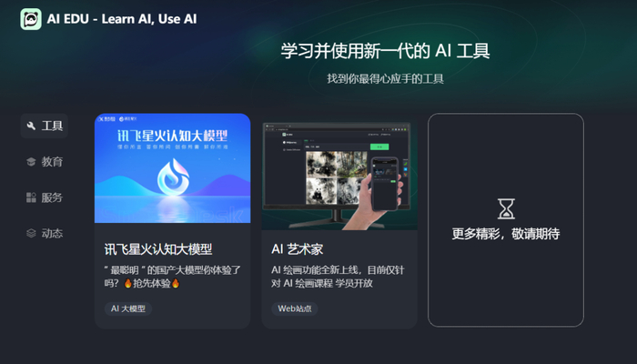Click the 抢先体验 description text

tap(152, 283)
